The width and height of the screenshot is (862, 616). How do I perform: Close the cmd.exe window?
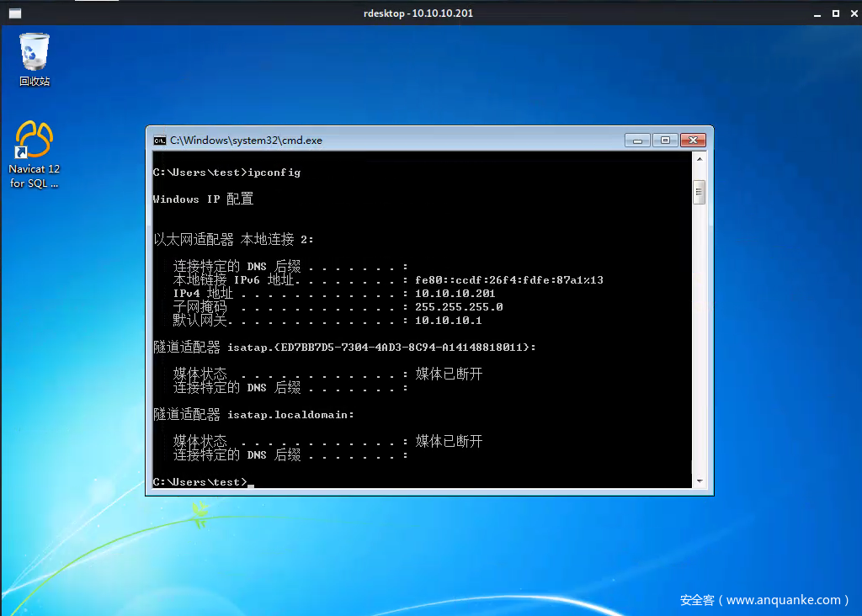pyautogui.click(x=693, y=140)
